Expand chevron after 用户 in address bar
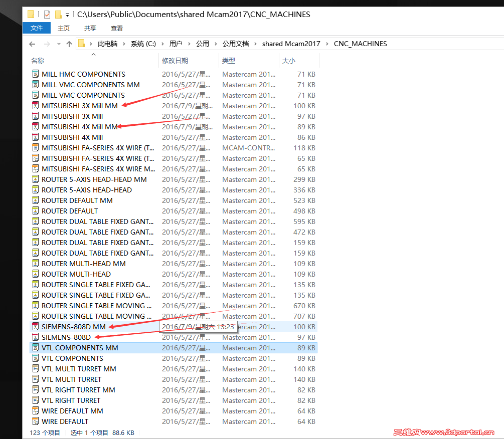Screen dimensions: 504x439 [189, 44]
